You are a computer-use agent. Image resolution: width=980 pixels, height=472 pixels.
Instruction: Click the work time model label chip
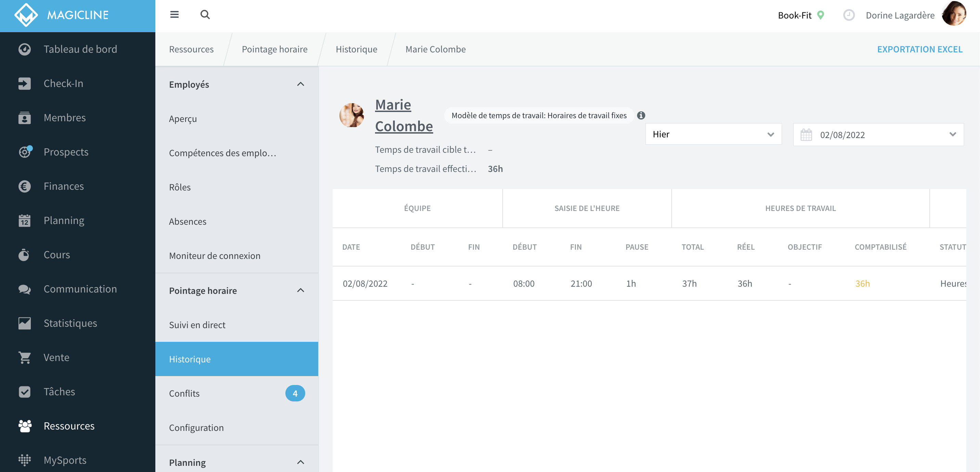539,115
